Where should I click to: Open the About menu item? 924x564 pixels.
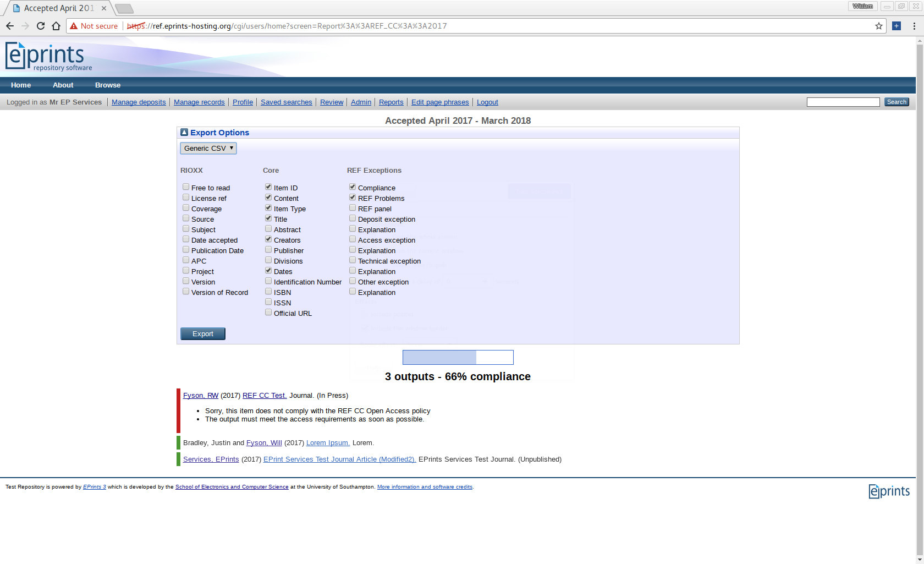[x=63, y=85]
